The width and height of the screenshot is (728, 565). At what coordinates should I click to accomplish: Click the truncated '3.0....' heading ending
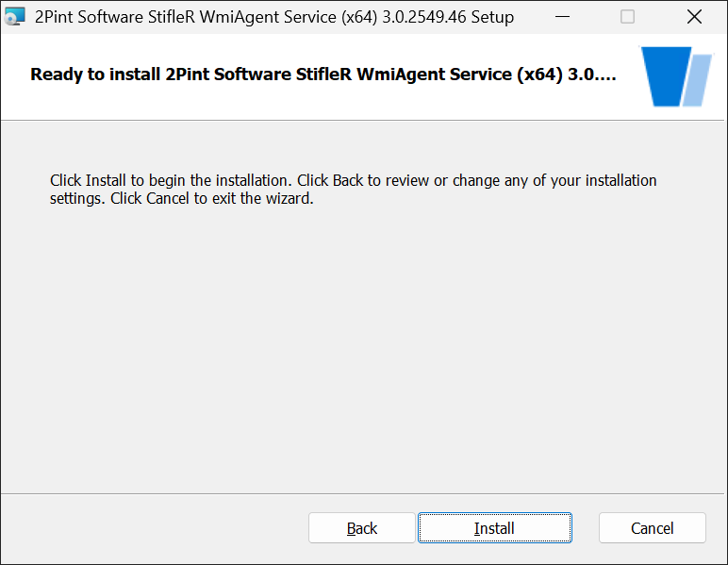tap(592, 75)
